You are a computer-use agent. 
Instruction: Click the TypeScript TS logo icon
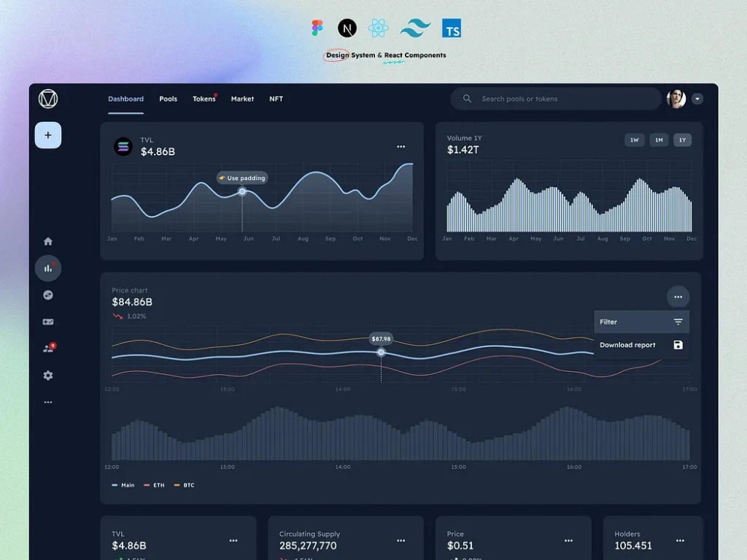click(x=451, y=28)
